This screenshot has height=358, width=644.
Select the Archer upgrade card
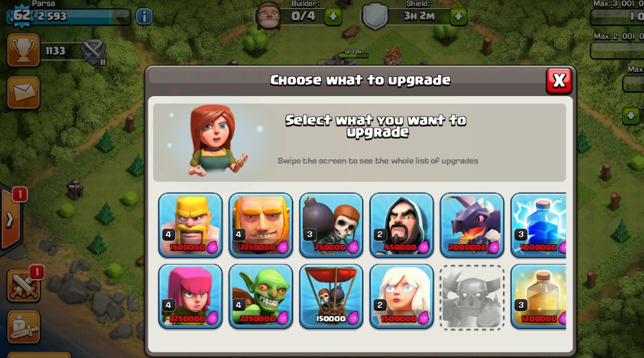pos(190,296)
